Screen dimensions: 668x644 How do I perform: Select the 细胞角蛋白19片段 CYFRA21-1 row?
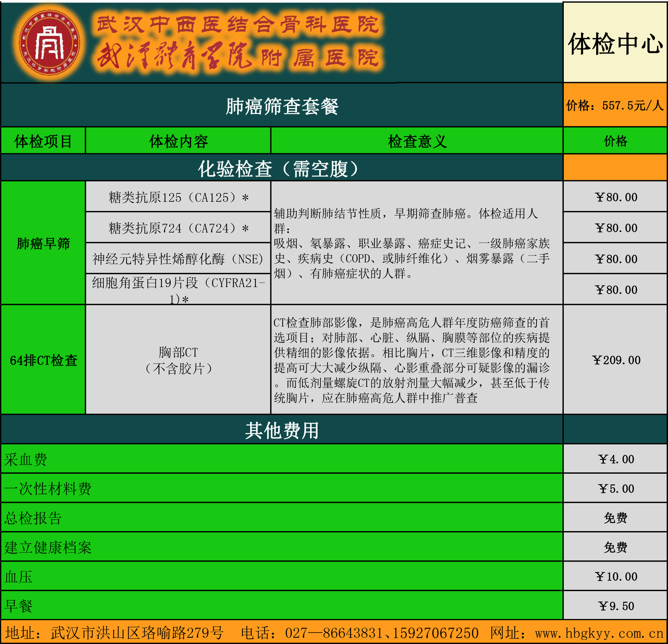178,289
